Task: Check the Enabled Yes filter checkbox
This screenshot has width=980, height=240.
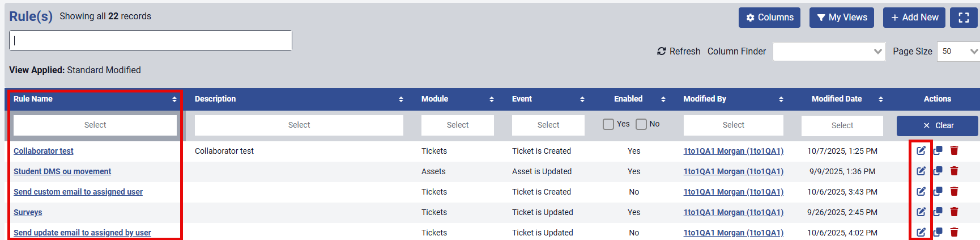Action: coord(608,124)
